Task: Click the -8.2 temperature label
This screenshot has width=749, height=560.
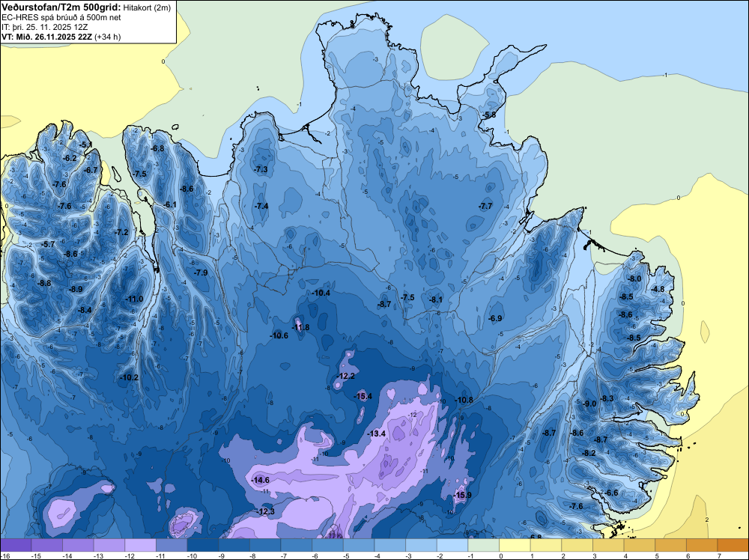Action: tap(589, 453)
